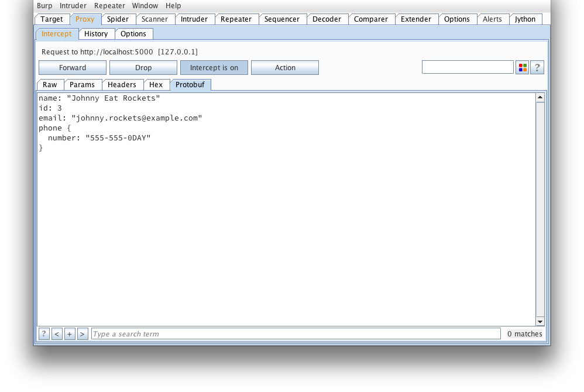The width and height of the screenshot is (584, 392).
Task: Open the Proxy Options sub-tab
Action: [x=133, y=34]
